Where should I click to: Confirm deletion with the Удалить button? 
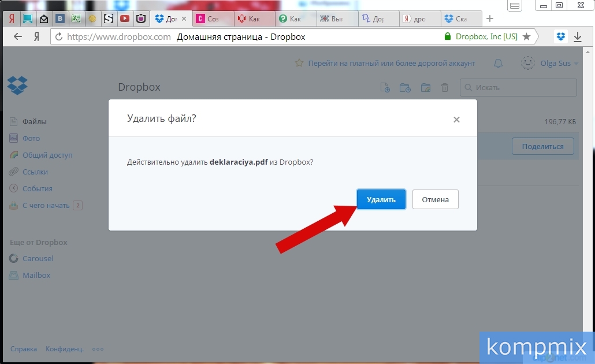[x=381, y=199]
